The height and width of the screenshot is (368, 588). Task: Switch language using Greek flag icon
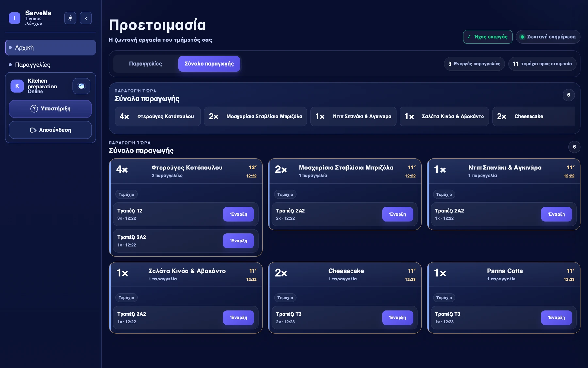pyautogui.click(x=81, y=86)
